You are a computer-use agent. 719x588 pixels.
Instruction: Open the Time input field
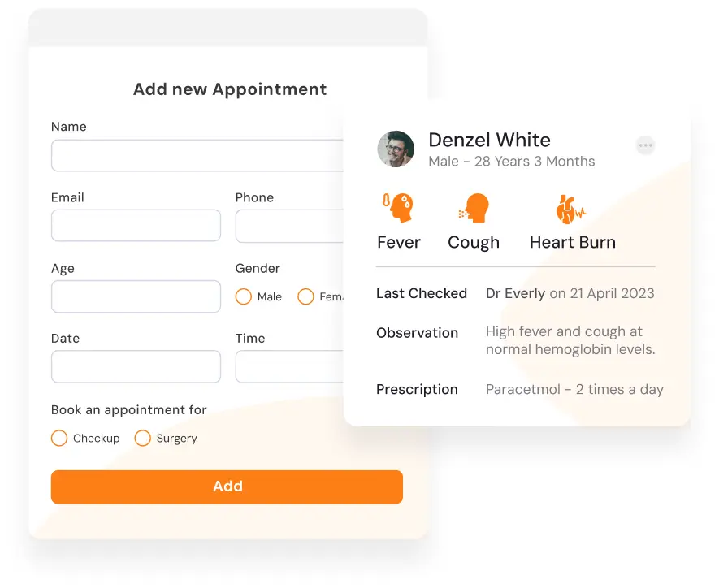290,366
